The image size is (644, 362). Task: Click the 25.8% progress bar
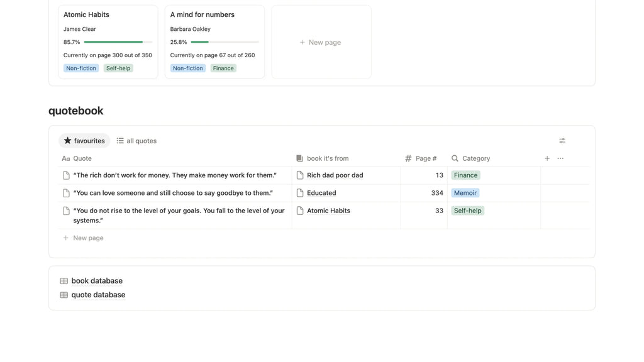coord(225,42)
